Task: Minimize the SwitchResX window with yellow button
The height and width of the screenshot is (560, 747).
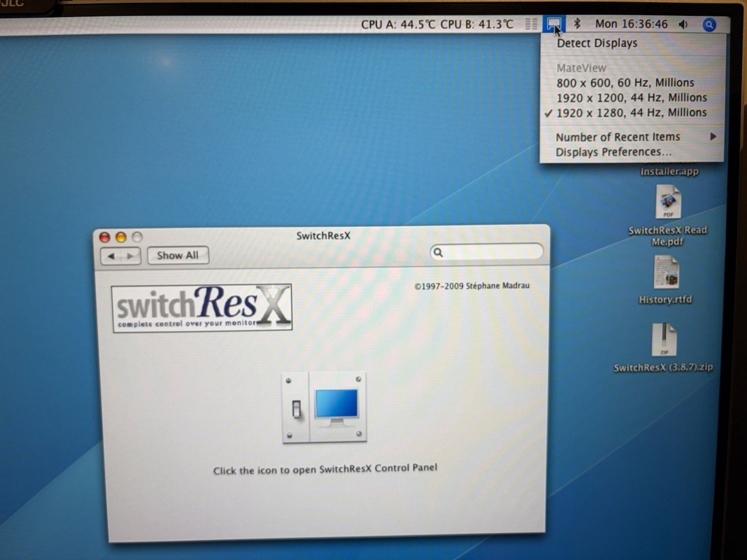Action: coord(121,237)
